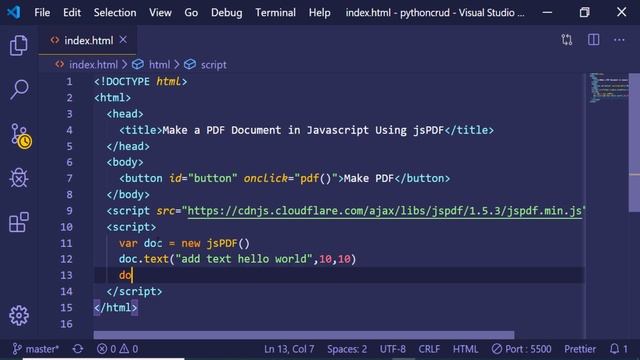
Task: Select language mode HTML in status bar
Action: click(465, 349)
